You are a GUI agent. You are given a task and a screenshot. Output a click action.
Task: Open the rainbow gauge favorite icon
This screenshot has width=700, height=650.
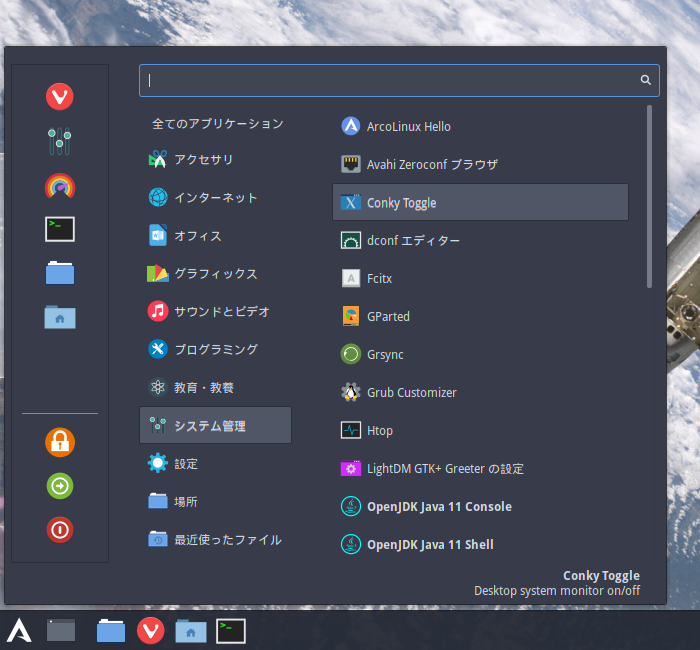point(60,186)
